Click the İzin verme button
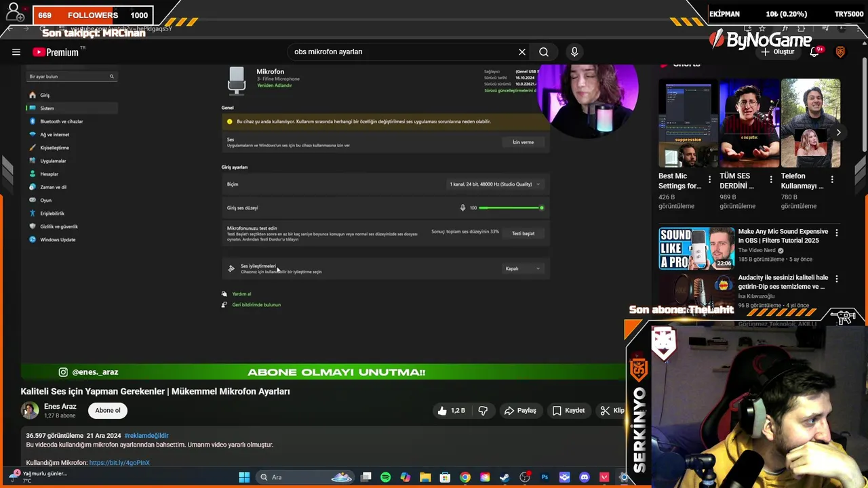Image resolution: width=868 pixels, height=488 pixels. pyautogui.click(x=523, y=142)
